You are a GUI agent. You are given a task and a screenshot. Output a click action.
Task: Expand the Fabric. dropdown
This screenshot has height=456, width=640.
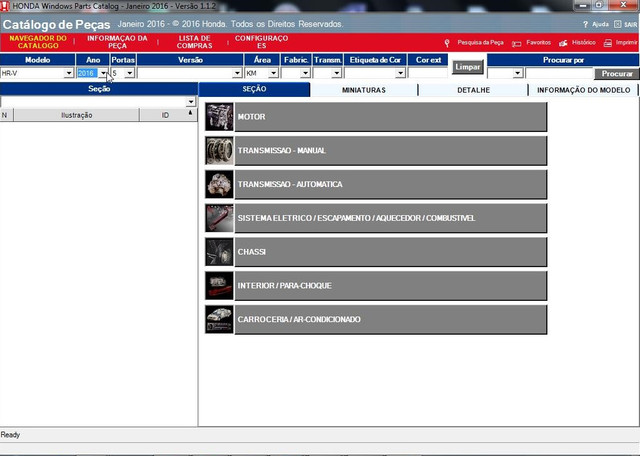[305, 73]
